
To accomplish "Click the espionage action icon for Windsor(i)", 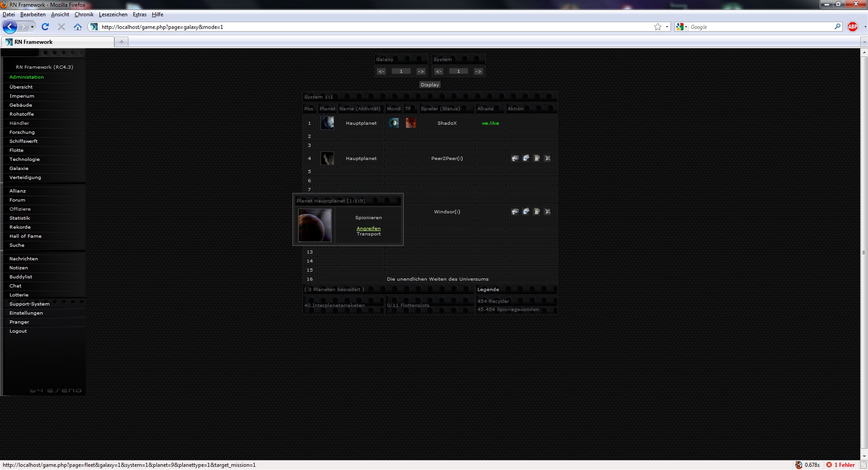I will pyautogui.click(x=515, y=211).
